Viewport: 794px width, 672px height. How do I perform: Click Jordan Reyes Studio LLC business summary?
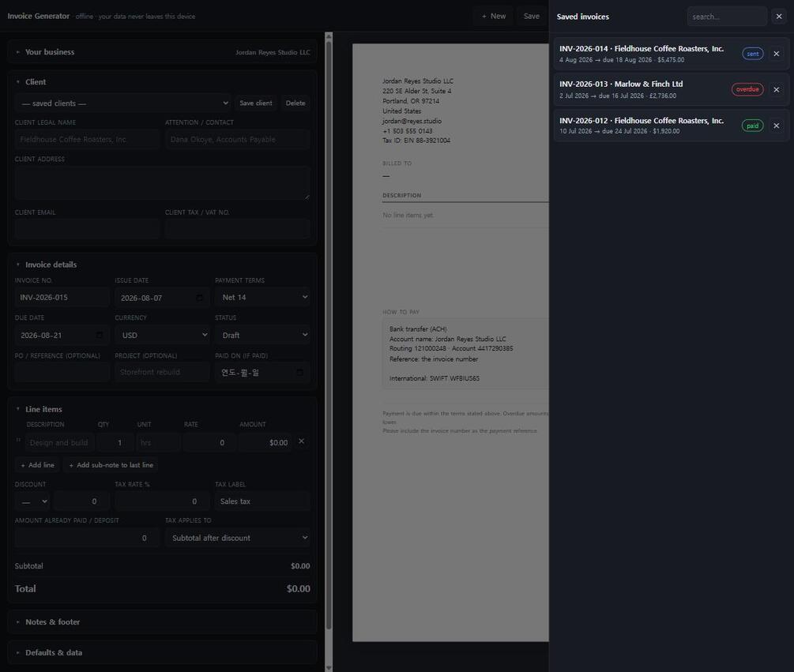click(273, 52)
